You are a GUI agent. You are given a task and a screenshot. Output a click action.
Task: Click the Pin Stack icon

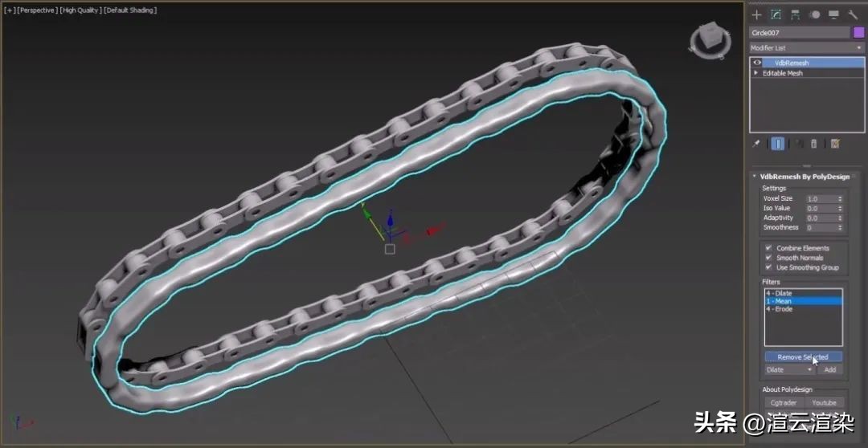click(x=756, y=144)
